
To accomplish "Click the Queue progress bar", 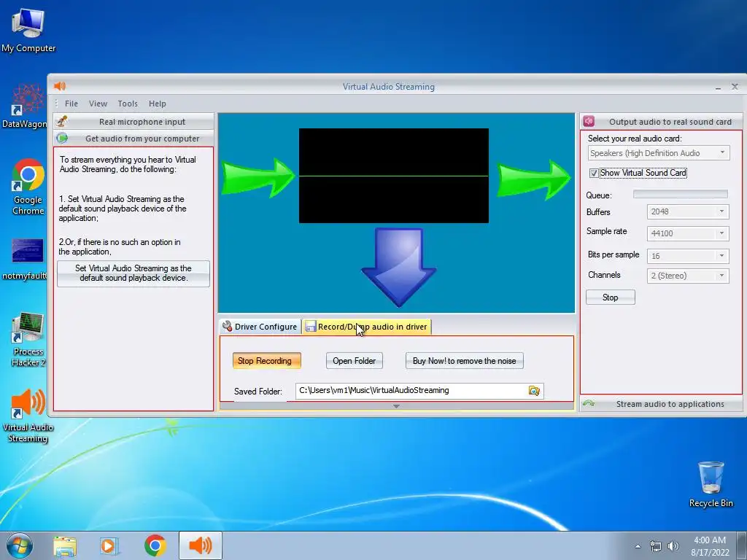I will tap(681, 194).
